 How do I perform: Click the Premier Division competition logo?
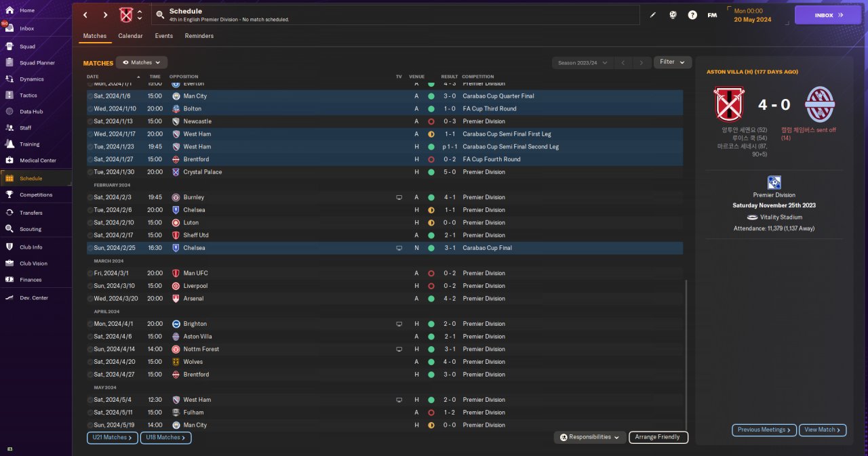[x=774, y=182]
